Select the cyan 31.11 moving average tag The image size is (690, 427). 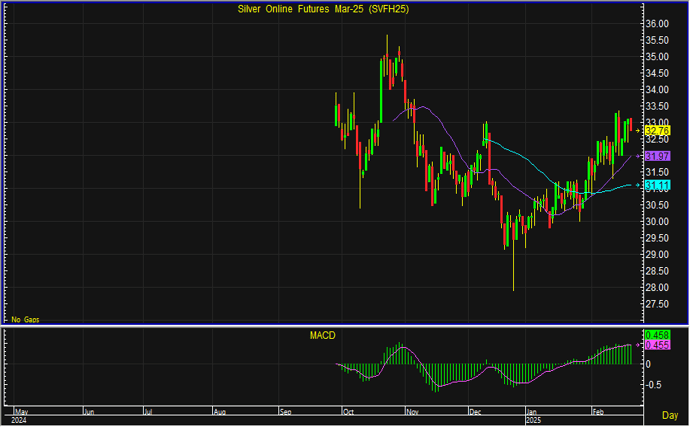[x=657, y=185]
